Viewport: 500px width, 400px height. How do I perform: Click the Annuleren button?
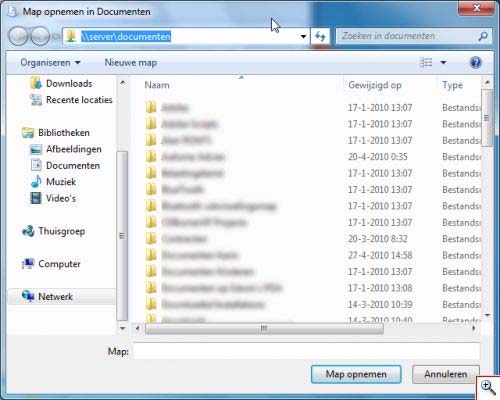[x=446, y=374]
